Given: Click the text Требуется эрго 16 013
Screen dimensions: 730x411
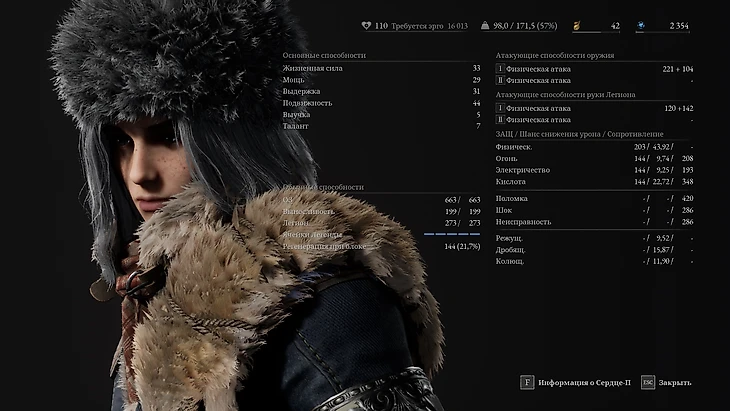Looking at the screenshot, I should (x=429, y=26).
